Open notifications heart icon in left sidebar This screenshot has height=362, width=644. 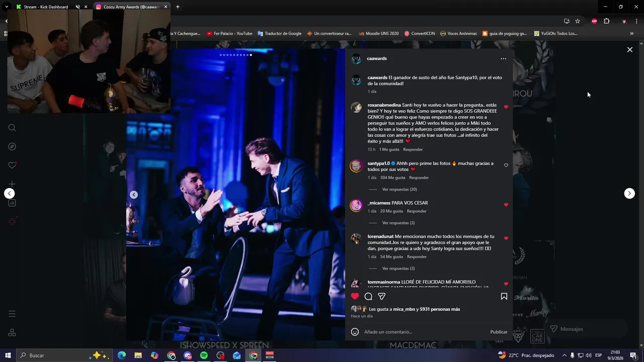12,165
